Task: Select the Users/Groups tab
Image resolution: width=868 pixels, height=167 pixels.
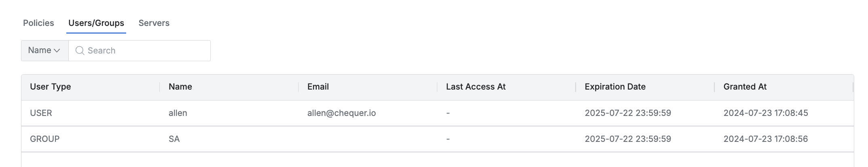Action: pyautogui.click(x=96, y=23)
